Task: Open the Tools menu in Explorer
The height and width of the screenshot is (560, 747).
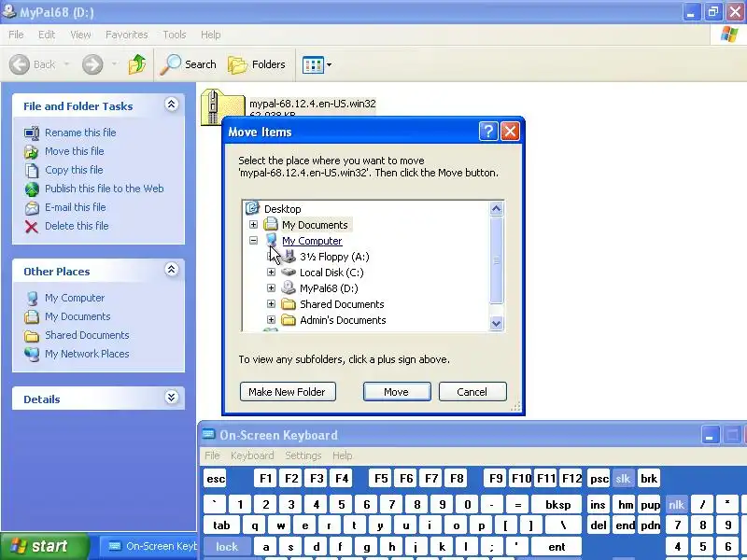Action: pyautogui.click(x=175, y=35)
